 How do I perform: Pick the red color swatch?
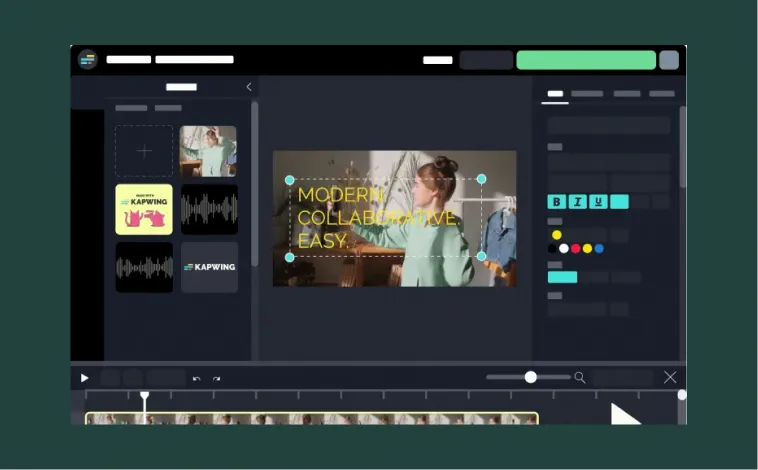(x=575, y=248)
